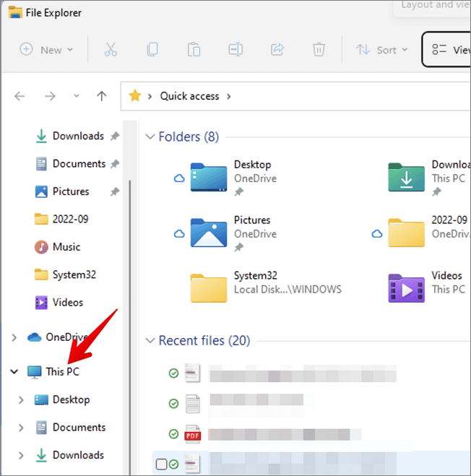Expand the OneDrive tree node
Viewport: 471px width, 476px height.
point(14,337)
